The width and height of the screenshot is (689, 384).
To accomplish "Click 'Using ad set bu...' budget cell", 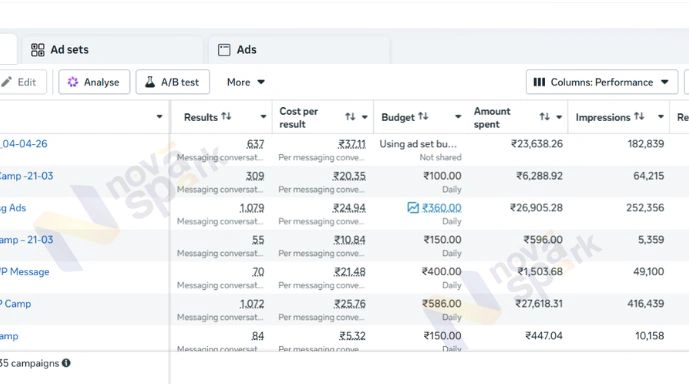I will [x=418, y=144].
